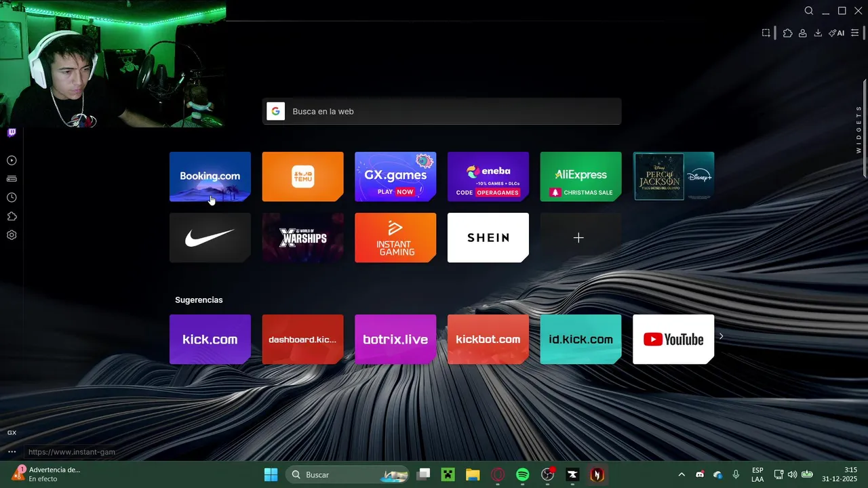Open the Easy Setup sliders icon
Viewport: 868px width, 488px height.
[855, 33]
